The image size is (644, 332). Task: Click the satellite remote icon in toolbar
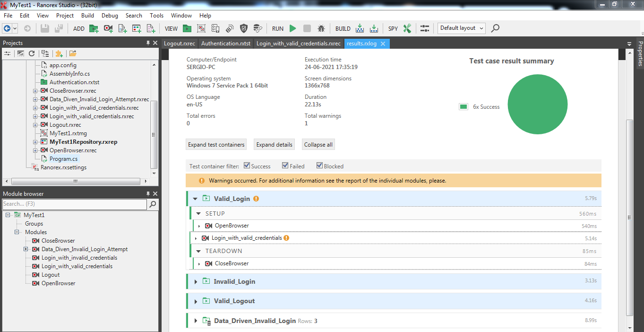coord(230,28)
